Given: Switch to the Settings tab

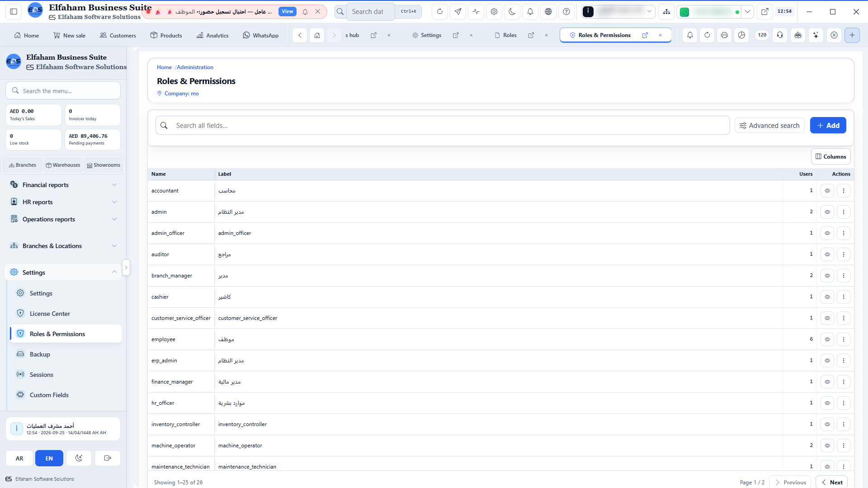Looking at the screenshot, I should click(427, 35).
